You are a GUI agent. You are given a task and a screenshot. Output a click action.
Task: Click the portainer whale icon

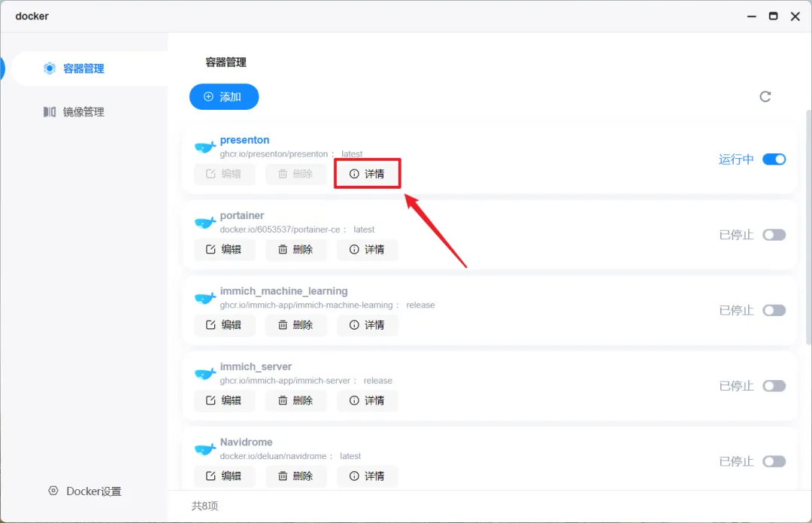tap(205, 223)
